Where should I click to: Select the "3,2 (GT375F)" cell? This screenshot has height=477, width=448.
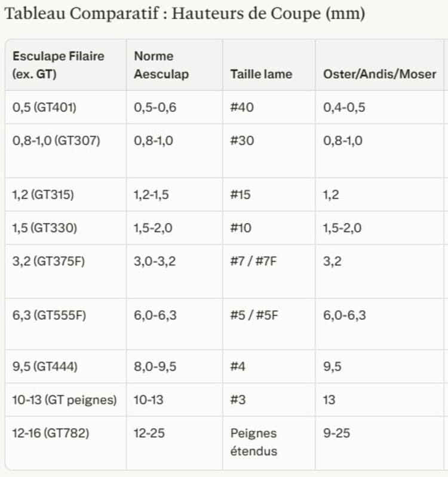(x=48, y=261)
